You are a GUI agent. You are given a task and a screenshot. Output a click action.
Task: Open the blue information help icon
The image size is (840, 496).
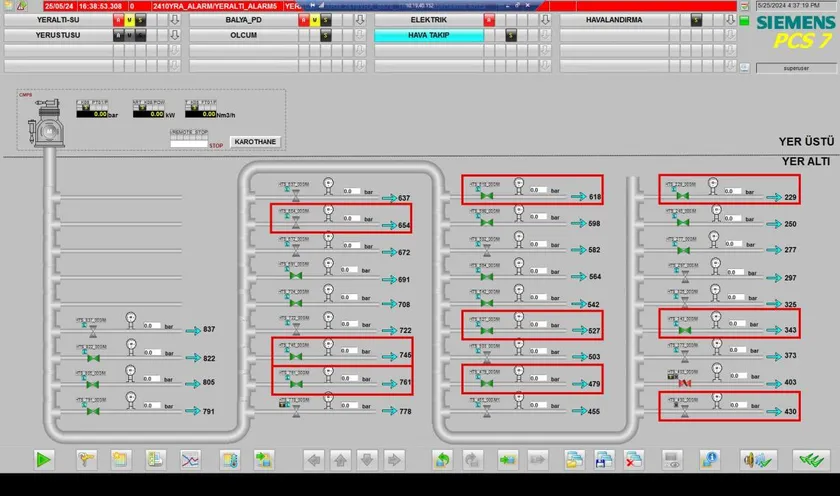click(710, 460)
